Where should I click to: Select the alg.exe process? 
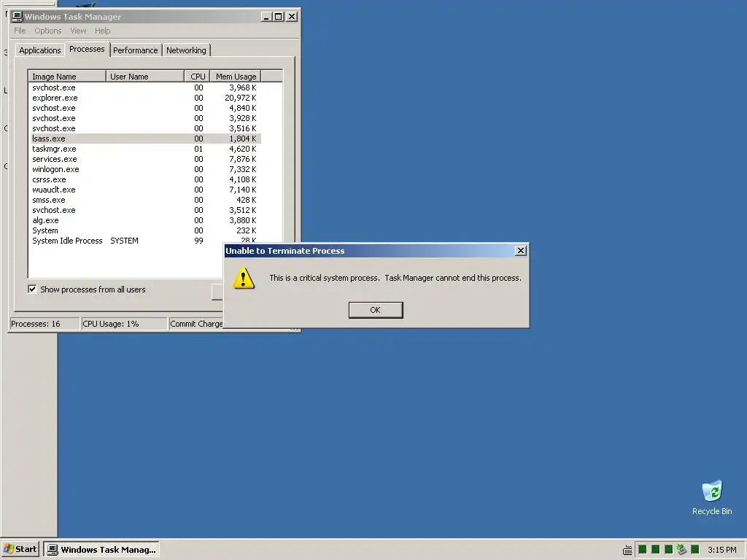point(145,220)
